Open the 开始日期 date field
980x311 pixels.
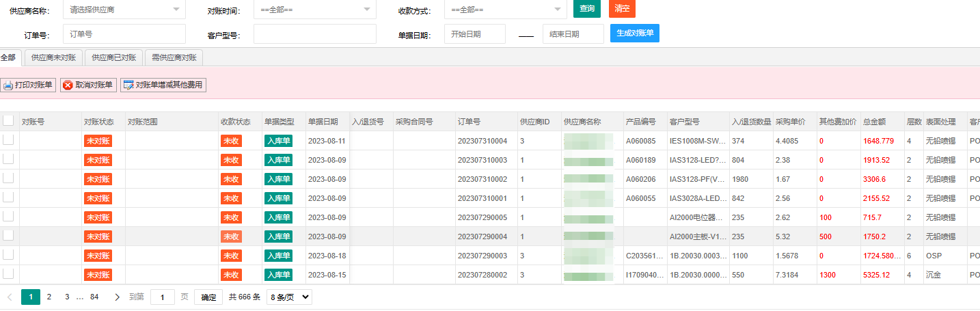475,34
